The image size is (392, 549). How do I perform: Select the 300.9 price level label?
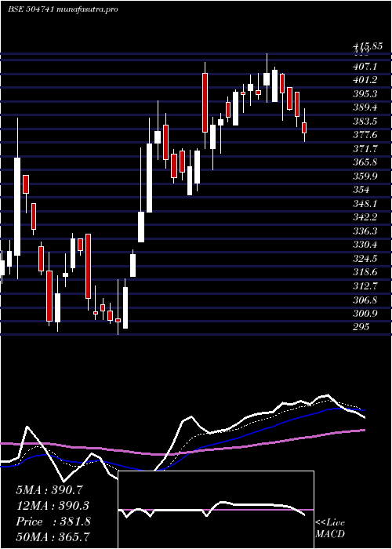point(365,314)
